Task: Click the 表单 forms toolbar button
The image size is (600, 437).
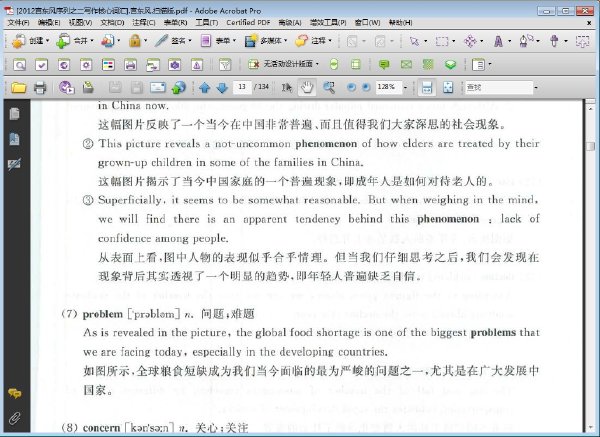Action: [x=215, y=41]
